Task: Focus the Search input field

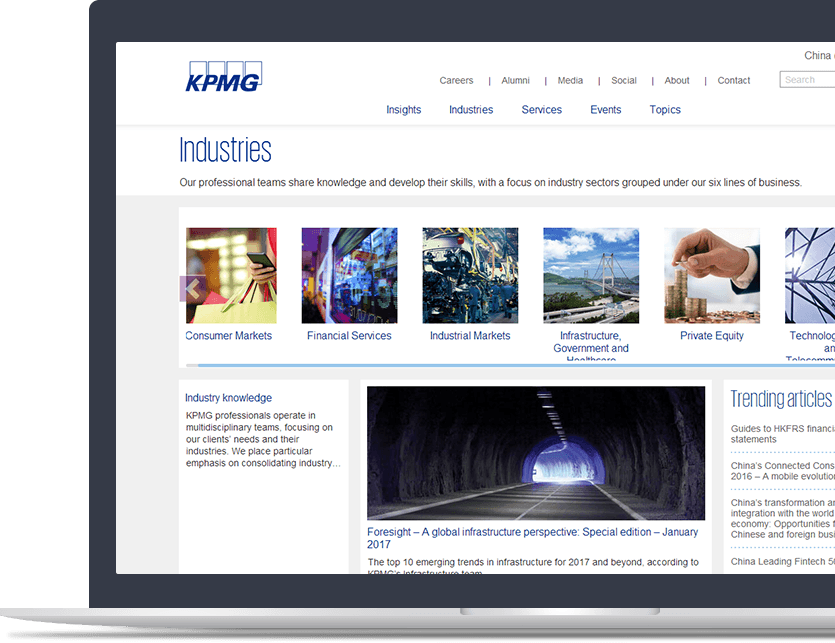Action: click(x=808, y=80)
